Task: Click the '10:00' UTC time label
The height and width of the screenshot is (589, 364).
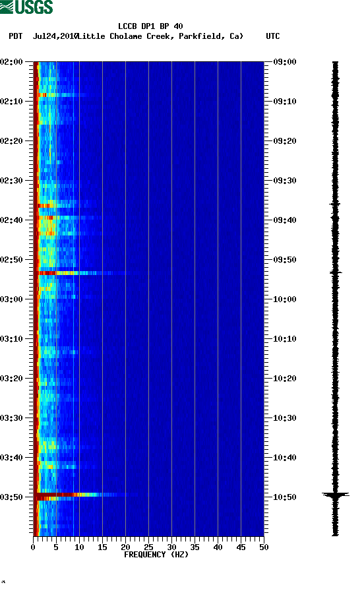Action: tap(285, 299)
